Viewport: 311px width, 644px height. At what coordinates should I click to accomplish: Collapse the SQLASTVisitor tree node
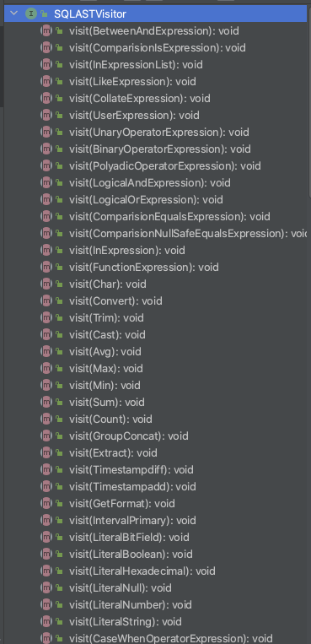click(14, 14)
